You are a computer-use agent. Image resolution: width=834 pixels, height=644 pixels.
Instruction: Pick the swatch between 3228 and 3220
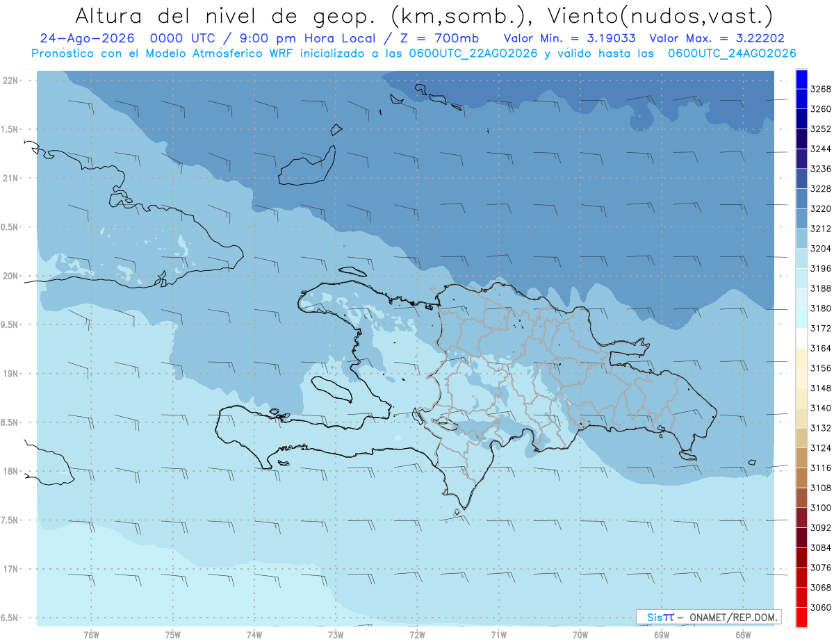pyautogui.click(x=801, y=199)
